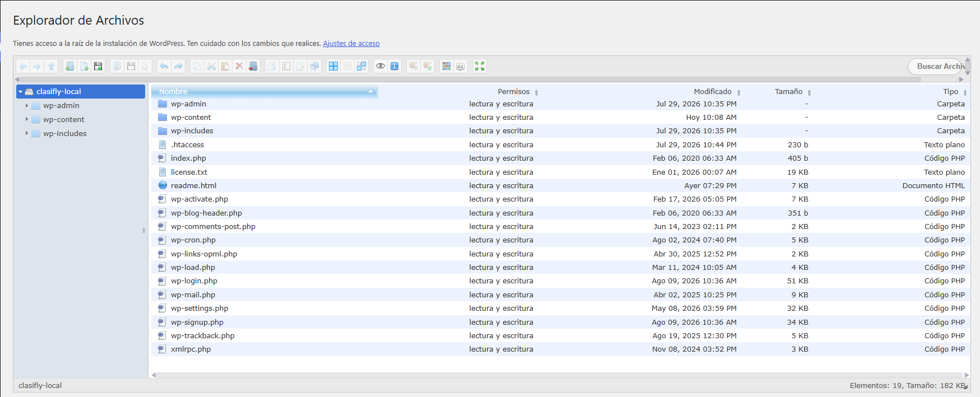Image resolution: width=980 pixels, height=397 pixels.
Task: Click the Buscar Archivos search field
Action: click(936, 66)
